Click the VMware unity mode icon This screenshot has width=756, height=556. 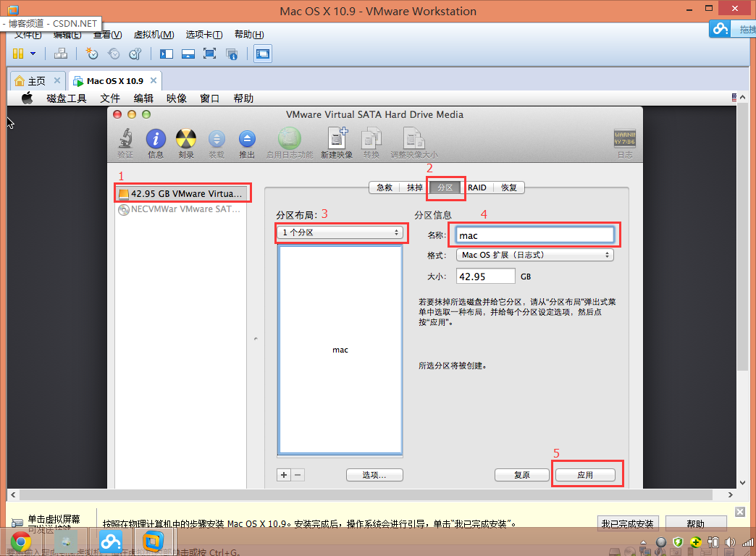pos(232,54)
